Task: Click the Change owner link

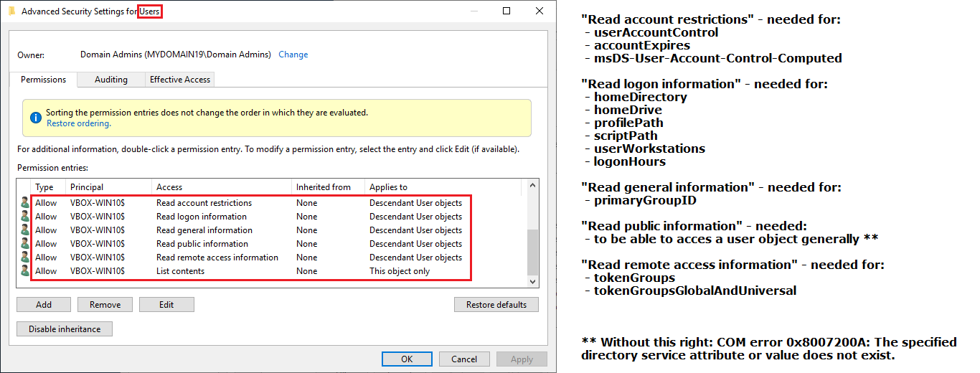Action: pos(293,55)
